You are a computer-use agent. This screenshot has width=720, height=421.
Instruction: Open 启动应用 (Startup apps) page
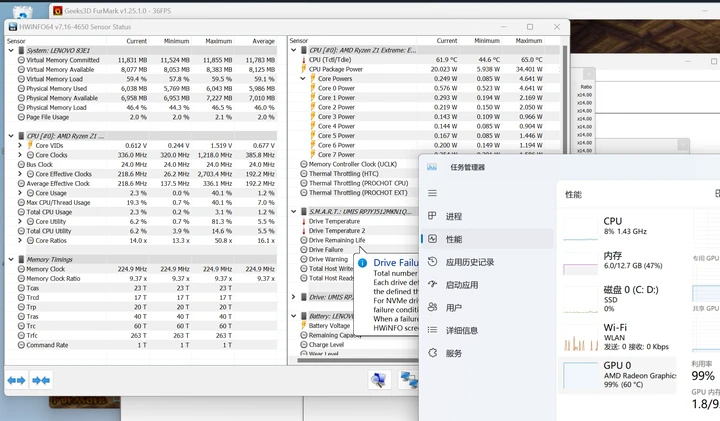487,285
